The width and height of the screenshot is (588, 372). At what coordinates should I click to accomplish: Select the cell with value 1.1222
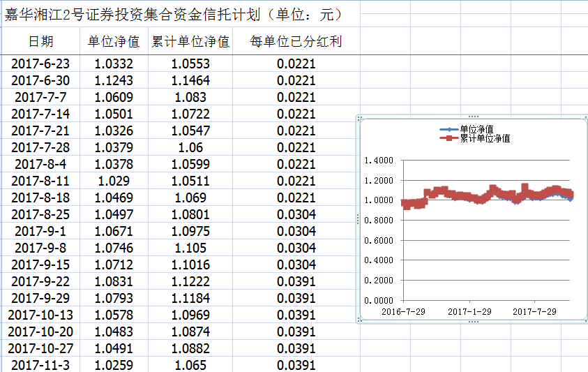pyautogui.click(x=190, y=281)
